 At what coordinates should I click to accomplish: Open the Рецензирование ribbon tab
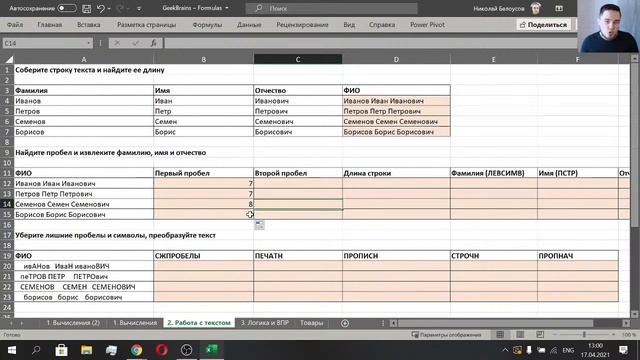(x=302, y=24)
